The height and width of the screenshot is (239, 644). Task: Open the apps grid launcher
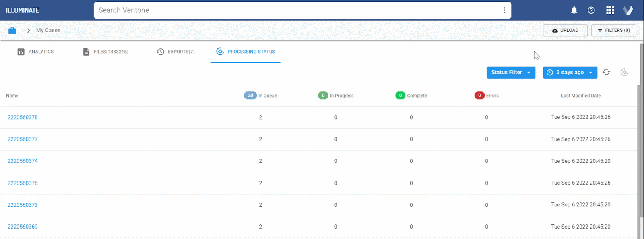point(610,10)
